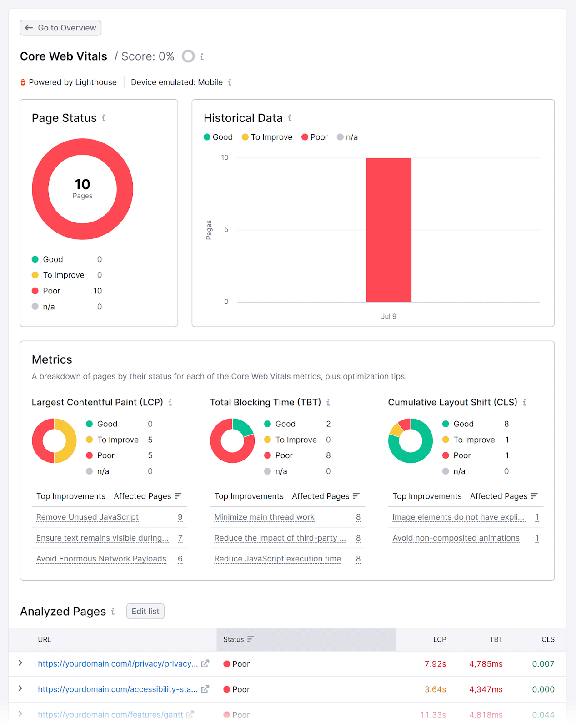Click the back arrow in Go to Overview

tap(29, 28)
